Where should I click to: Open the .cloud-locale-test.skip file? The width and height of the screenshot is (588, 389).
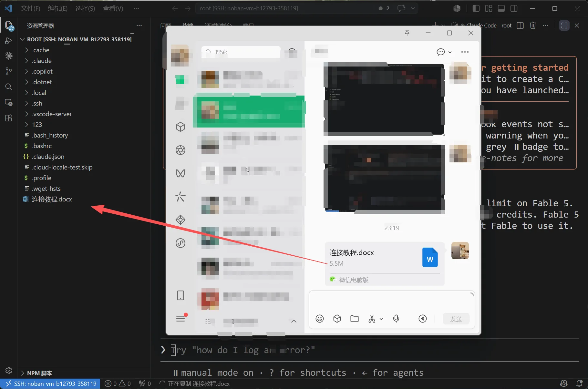(x=62, y=167)
